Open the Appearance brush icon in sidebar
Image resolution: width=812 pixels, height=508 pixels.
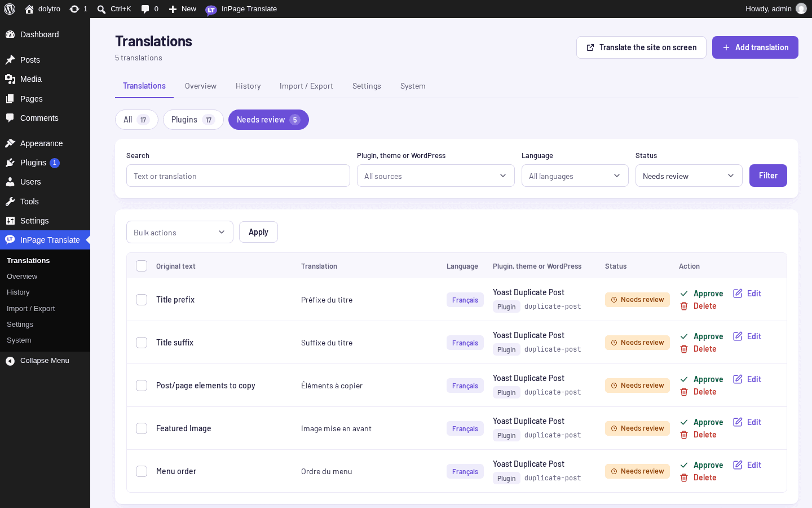[x=10, y=143]
